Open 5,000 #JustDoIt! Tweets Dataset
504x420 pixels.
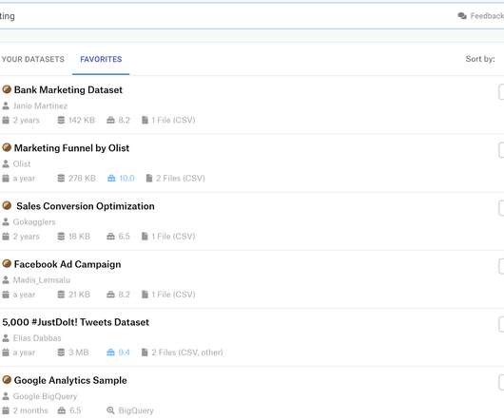(x=75, y=322)
